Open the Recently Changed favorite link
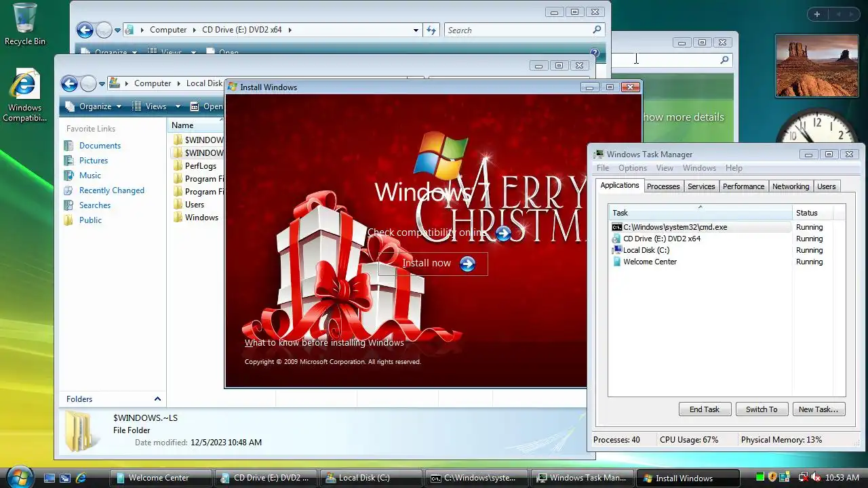Image resolution: width=868 pixels, height=488 pixels. (112, 190)
